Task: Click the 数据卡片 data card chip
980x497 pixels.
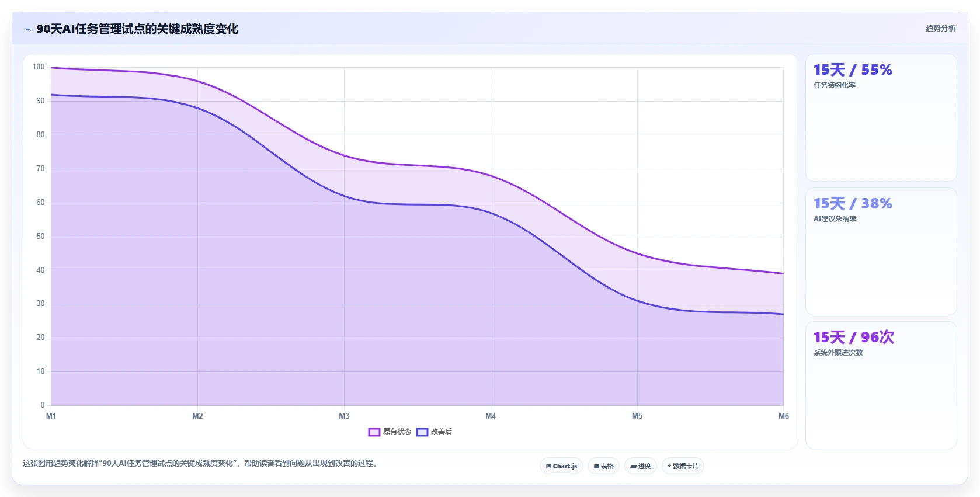Action: coord(683,466)
